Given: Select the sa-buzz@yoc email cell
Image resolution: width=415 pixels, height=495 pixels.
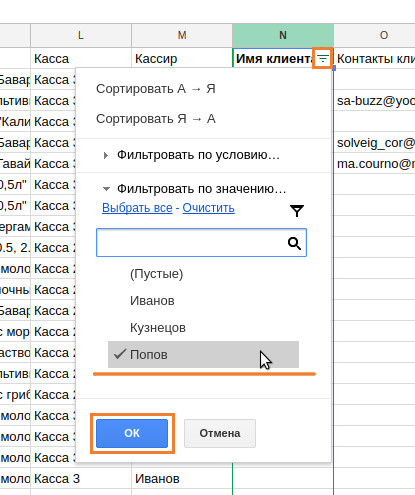Looking at the screenshot, I should 374,101.
